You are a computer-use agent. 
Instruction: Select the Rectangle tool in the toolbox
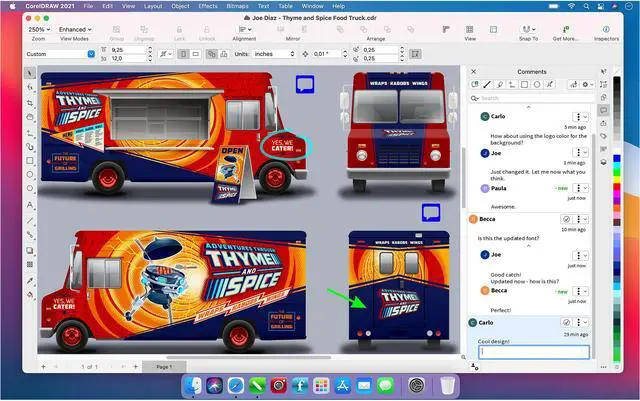(30, 160)
